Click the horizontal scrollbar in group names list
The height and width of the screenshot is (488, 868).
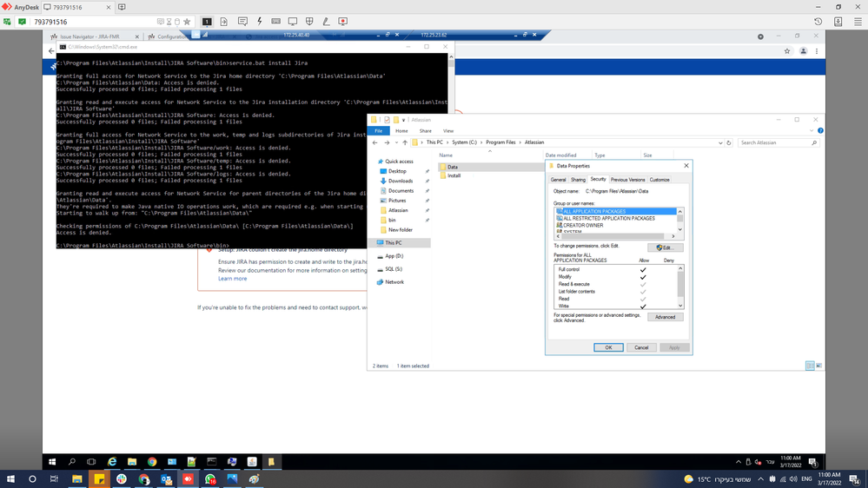[x=615, y=236]
